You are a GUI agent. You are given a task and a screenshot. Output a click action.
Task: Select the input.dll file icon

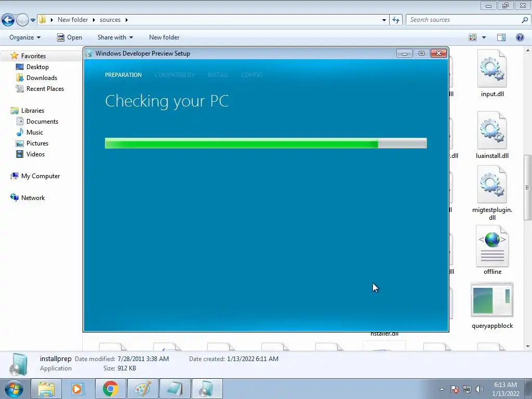[492, 69]
